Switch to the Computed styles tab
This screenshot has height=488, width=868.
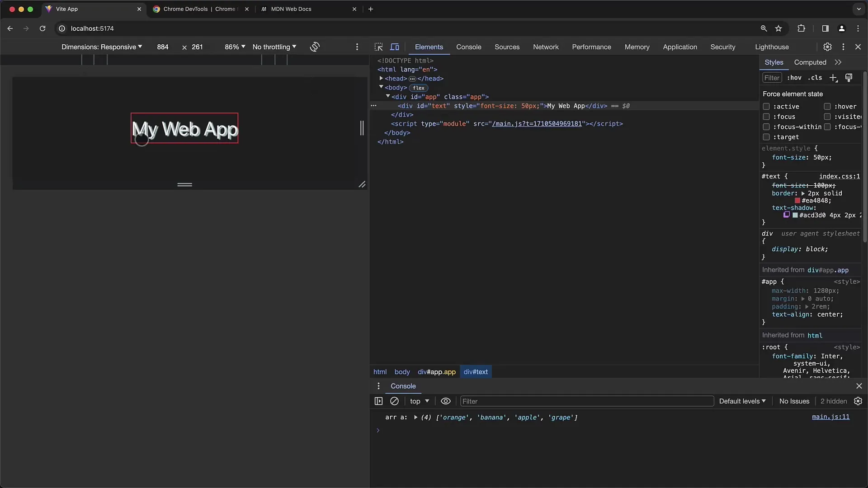[810, 62]
